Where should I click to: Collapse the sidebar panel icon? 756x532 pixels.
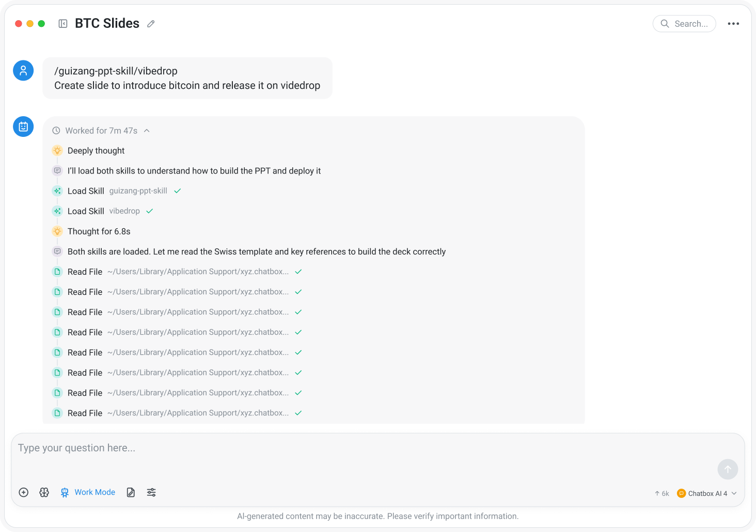63,24
